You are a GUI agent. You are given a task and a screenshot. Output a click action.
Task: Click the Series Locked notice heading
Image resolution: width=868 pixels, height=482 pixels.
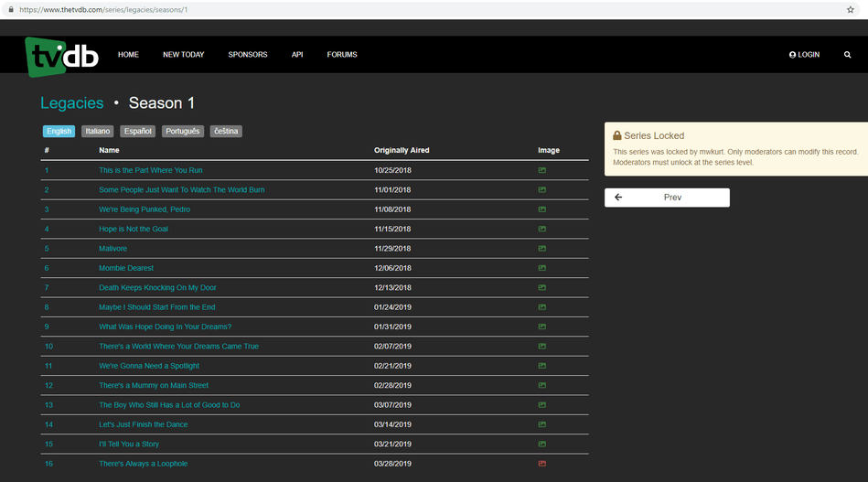click(x=648, y=135)
